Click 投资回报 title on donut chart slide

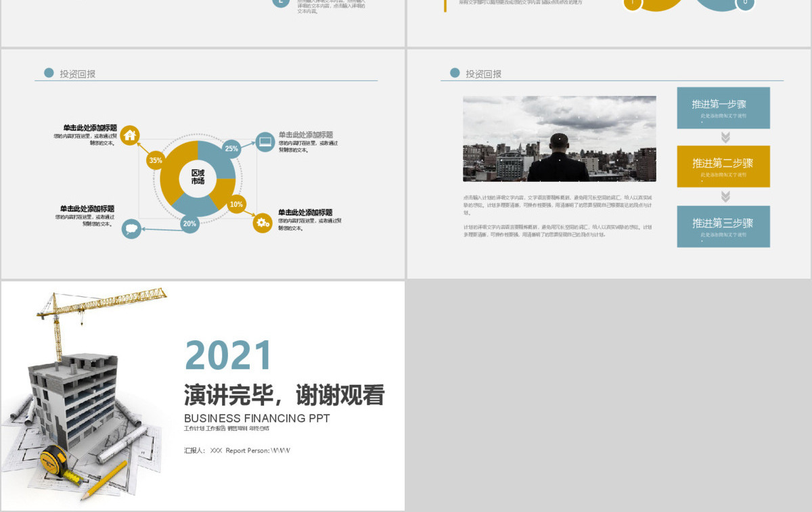77,74
